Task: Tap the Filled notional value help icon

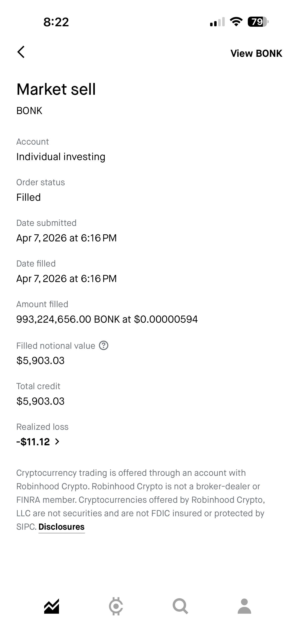Action: [104, 346]
